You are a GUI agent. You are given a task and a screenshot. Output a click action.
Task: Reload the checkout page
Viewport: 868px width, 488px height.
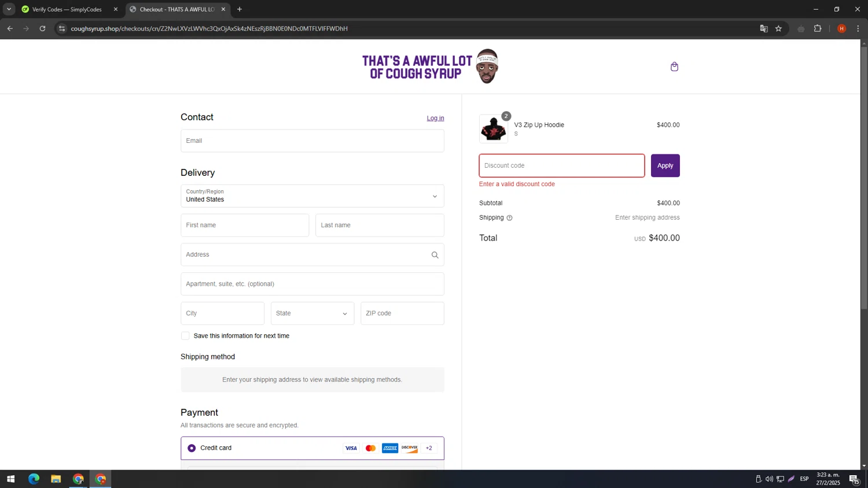tap(42, 28)
